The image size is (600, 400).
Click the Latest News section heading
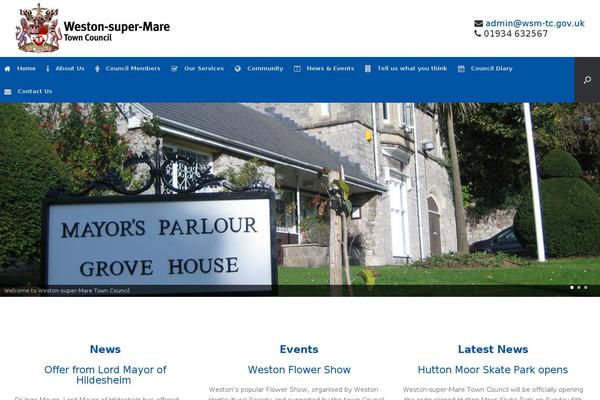pos(493,349)
